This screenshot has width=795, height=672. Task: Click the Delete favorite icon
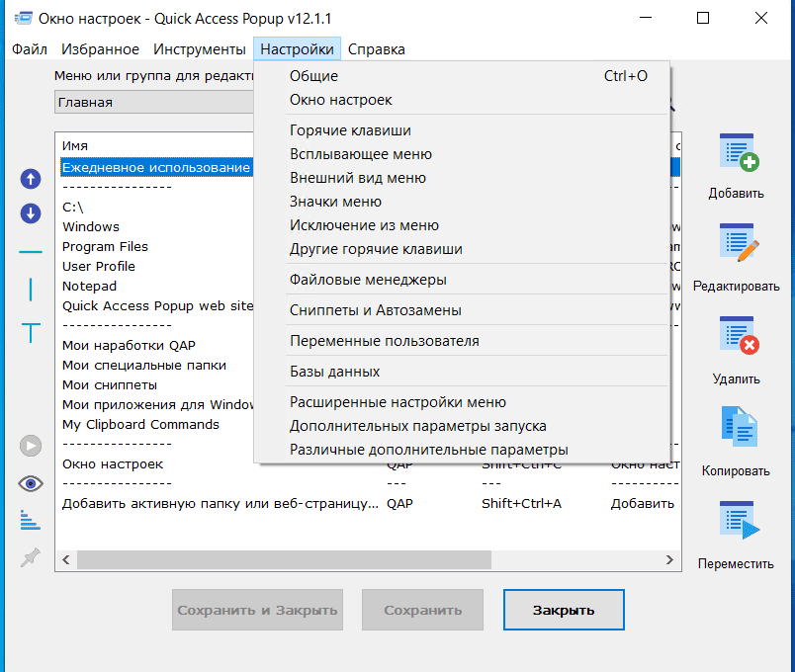(736, 337)
